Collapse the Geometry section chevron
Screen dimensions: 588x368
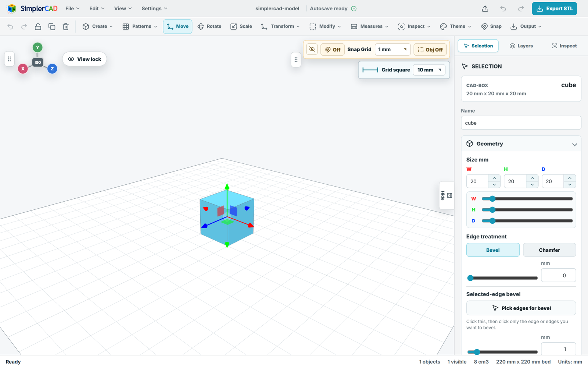coord(574,144)
